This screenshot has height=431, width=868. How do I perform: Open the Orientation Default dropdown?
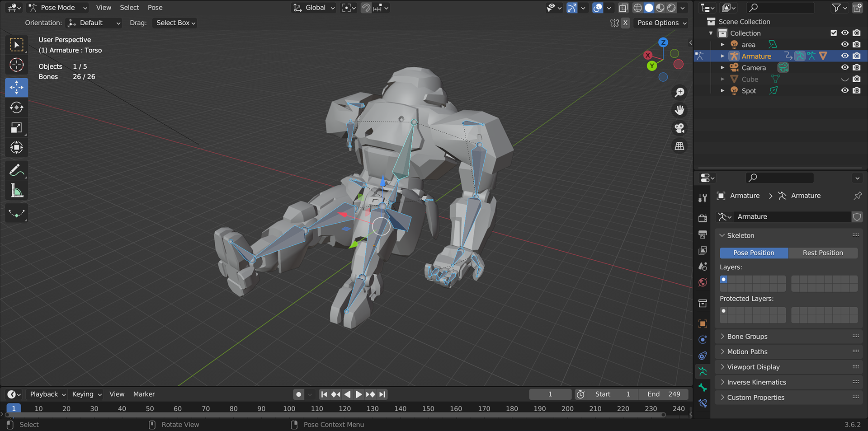tap(94, 23)
